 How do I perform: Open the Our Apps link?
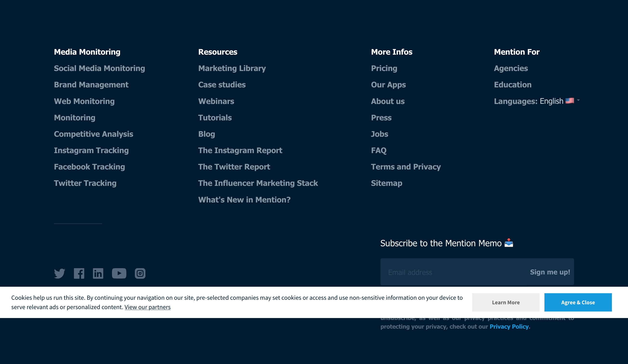(x=388, y=85)
